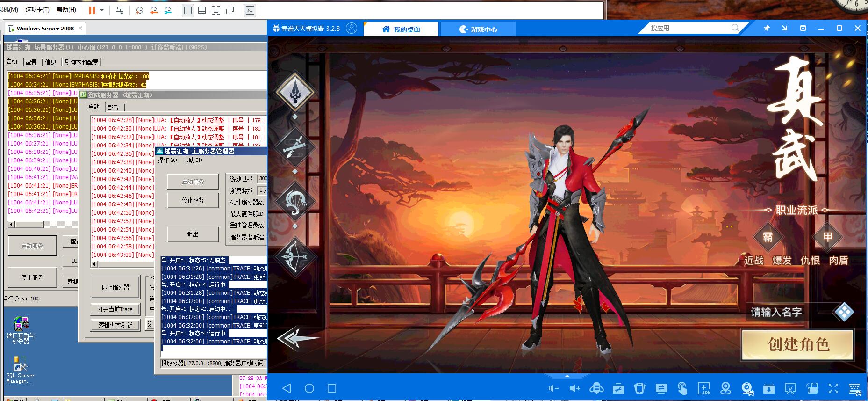Open the 帮助(H) menu in VMware

[66, 10]
